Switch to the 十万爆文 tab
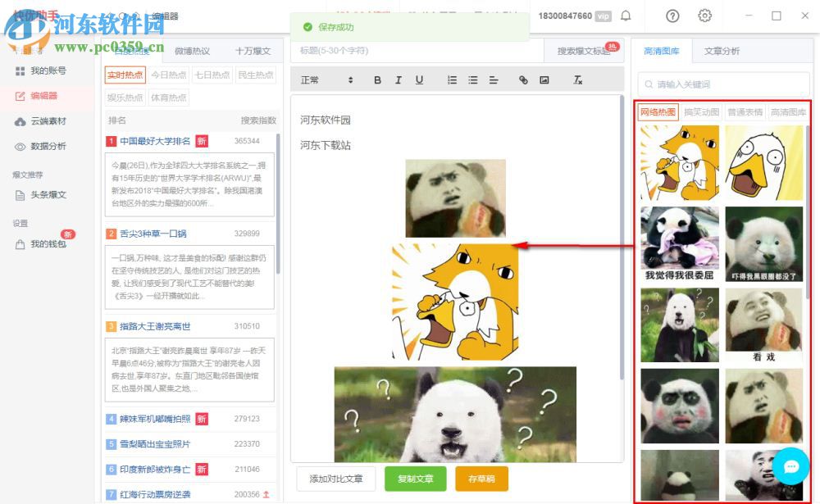820x504 pixels. coord(253,51)
